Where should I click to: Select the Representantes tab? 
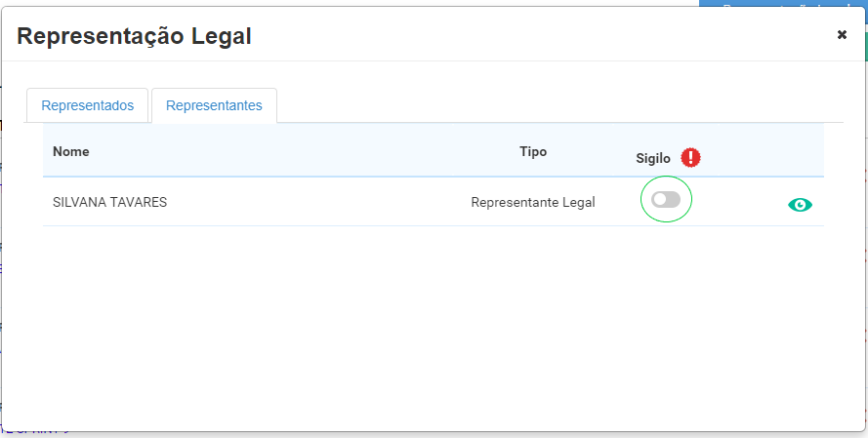coord(214,105)
